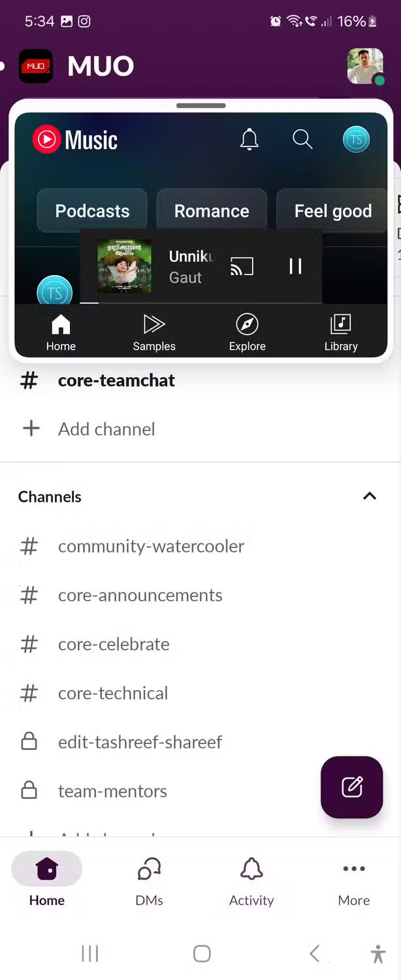Image resolution: width=401 pixels, height=980 pixels.
Task: Tap the pop-up window drag handle
Action: [x=201, y=105]
